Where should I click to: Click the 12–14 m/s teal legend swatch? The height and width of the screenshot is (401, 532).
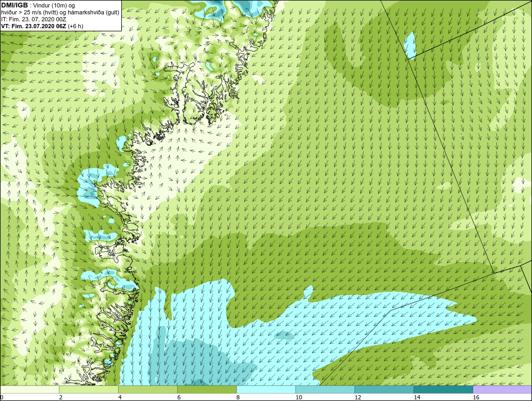[384, 389]
